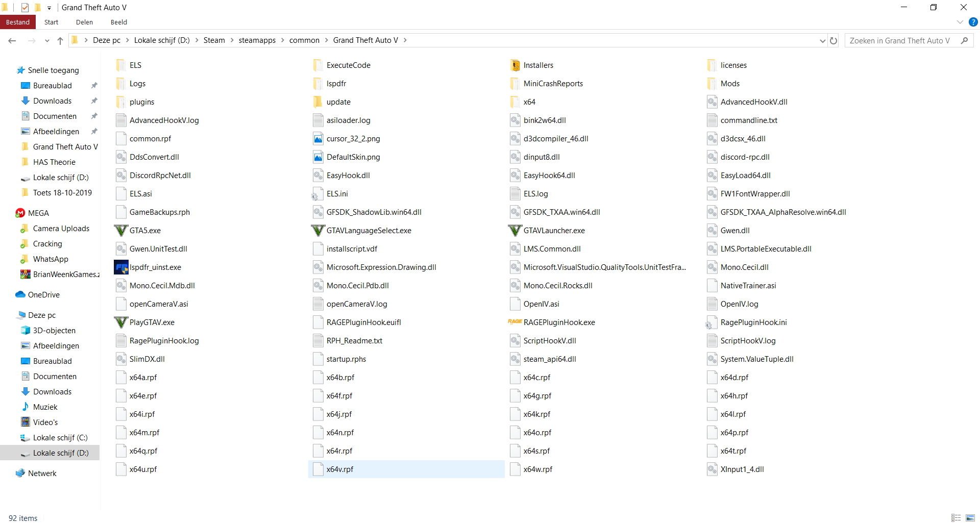Click steamapps in the address breadcrumb
The image size is (980, 524).
tap(257, 40)
